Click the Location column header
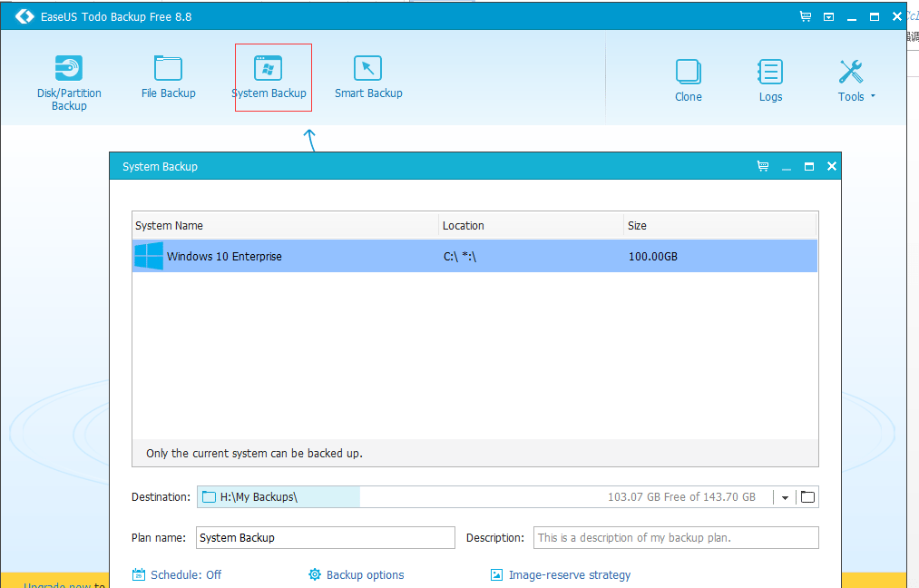Viewport: 919px width, 588px height. coord(531,226)
